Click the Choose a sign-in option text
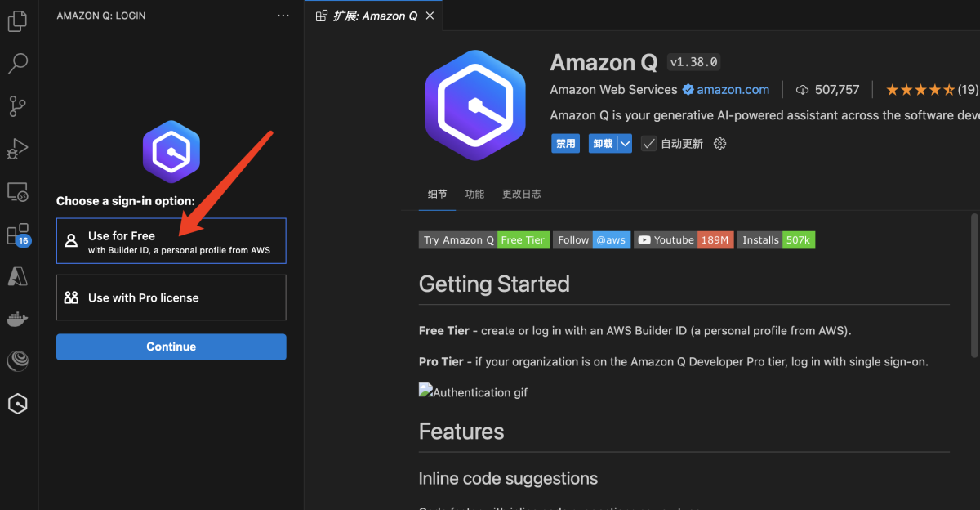The height and width of the screenshot is (510, 980). [126, 201]
